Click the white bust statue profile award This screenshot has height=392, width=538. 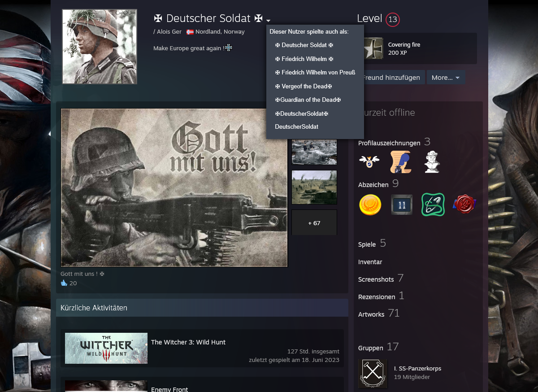432,162
